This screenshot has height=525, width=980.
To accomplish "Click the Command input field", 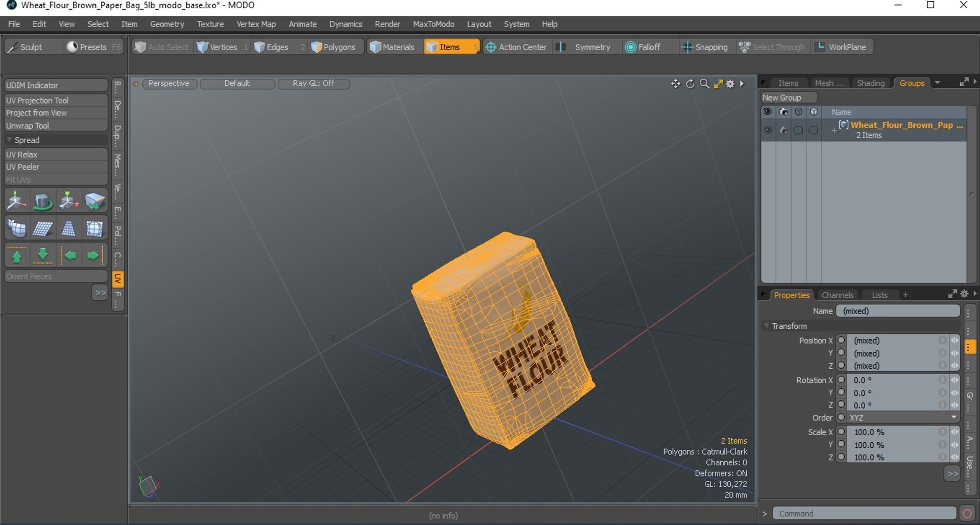I will point(864,514).
